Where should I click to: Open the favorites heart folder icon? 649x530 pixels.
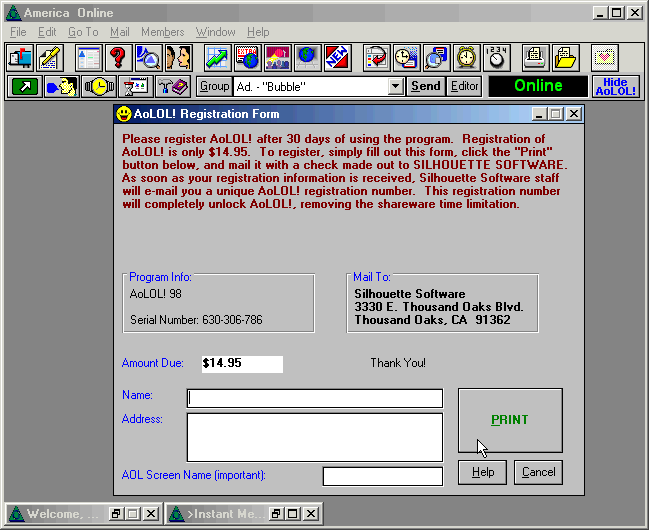604,57
